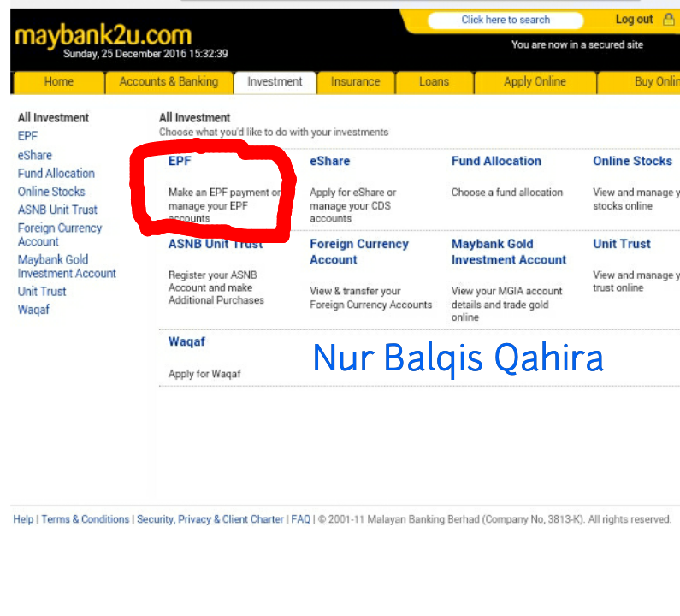Open the Apply Online tab
The width and height of the screenshot is (680, 616).
tap(535, 82)
